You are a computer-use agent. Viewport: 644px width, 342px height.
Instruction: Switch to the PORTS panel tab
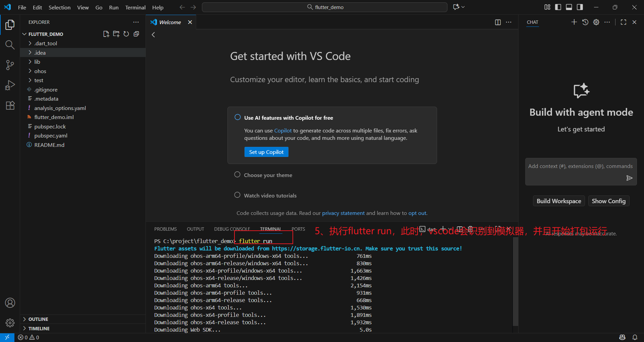tap(298, 229)
